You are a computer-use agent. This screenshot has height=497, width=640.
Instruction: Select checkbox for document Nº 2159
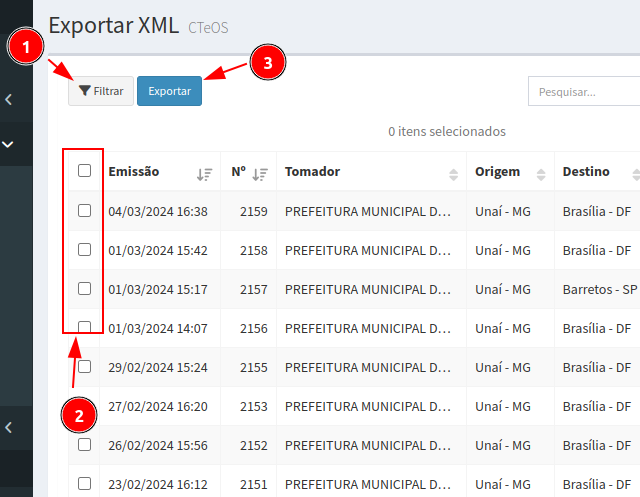[85, 211]
